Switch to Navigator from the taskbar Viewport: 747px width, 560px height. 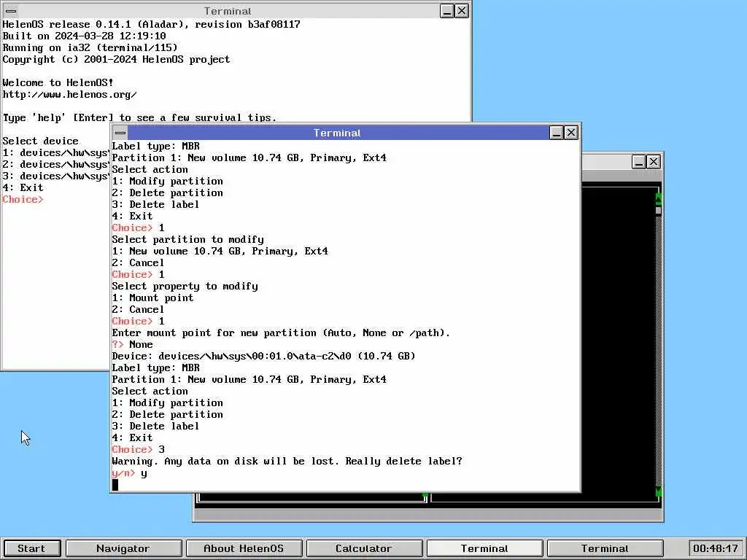(123, 548)
